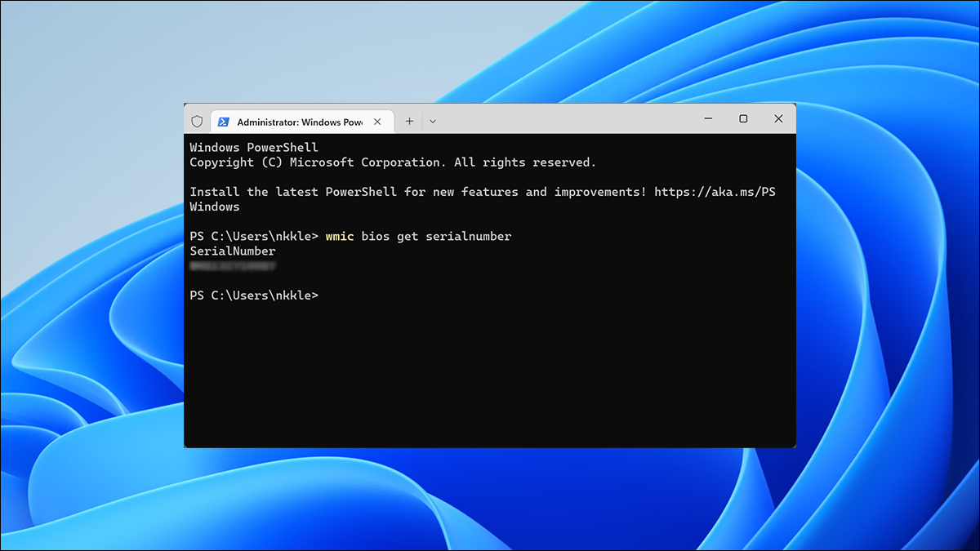This screenshot has height=551, width=980.
Task: Click the PowerShell icon on the tab
Action: [223, 122]
